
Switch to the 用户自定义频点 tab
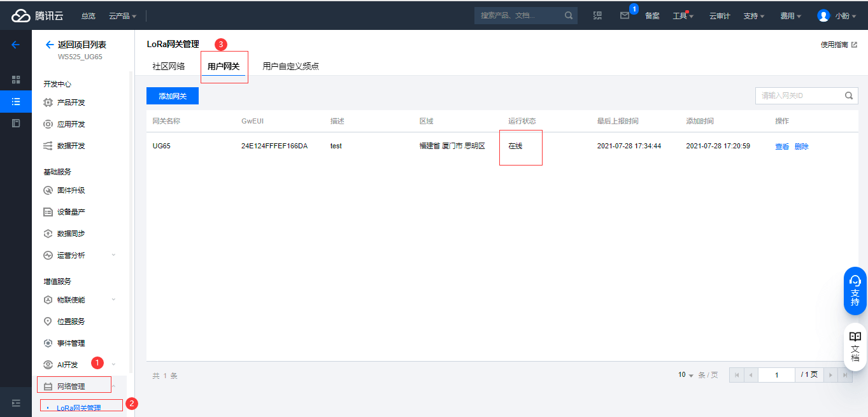(290, 66)
